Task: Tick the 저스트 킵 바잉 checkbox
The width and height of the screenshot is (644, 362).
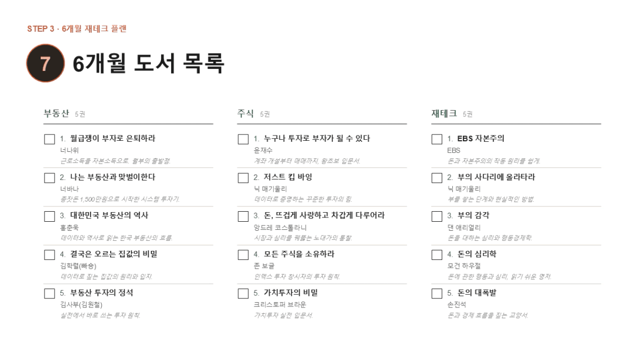Action: tap(243, 178)
